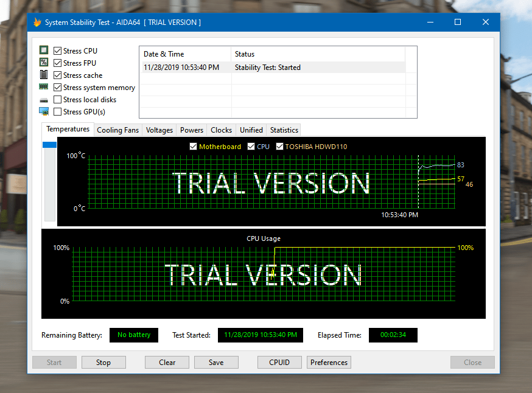Click the No battery indicator
Viewport: 532px width, 393px height.
134,335
